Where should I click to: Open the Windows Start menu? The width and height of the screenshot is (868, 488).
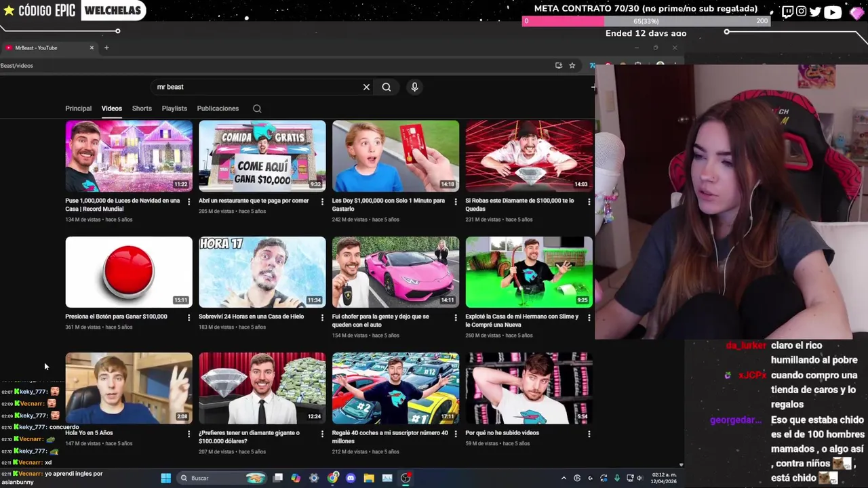point(165,478)
